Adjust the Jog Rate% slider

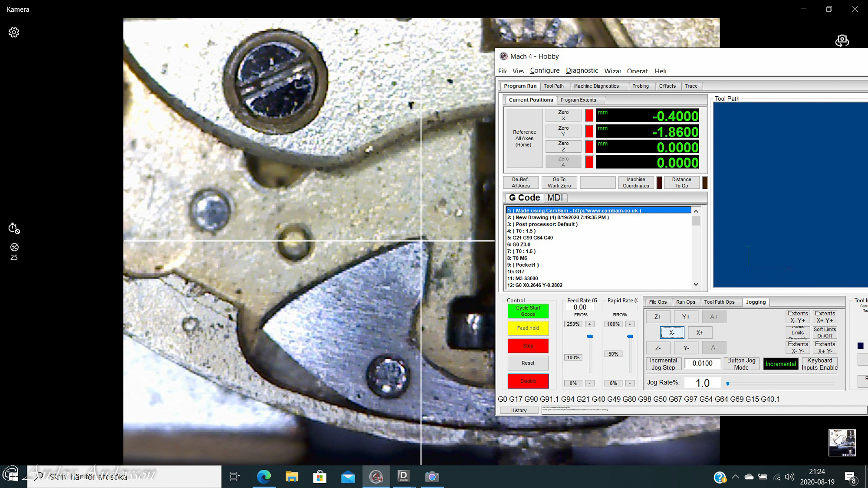728,383
